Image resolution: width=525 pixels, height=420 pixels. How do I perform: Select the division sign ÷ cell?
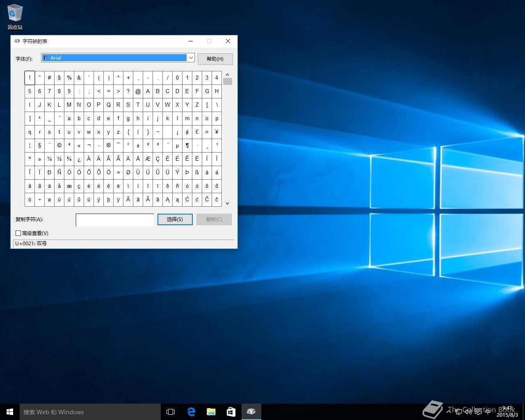tap(39, 199)
